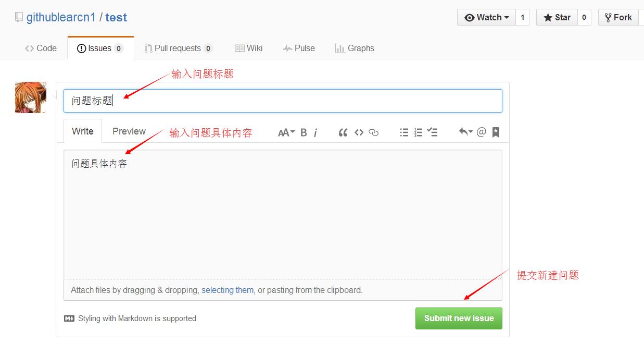Image resolution: width=644 pixels, height=344 pixels.
Task: Apply italic formatting to issue text
Action: point(315,132)
